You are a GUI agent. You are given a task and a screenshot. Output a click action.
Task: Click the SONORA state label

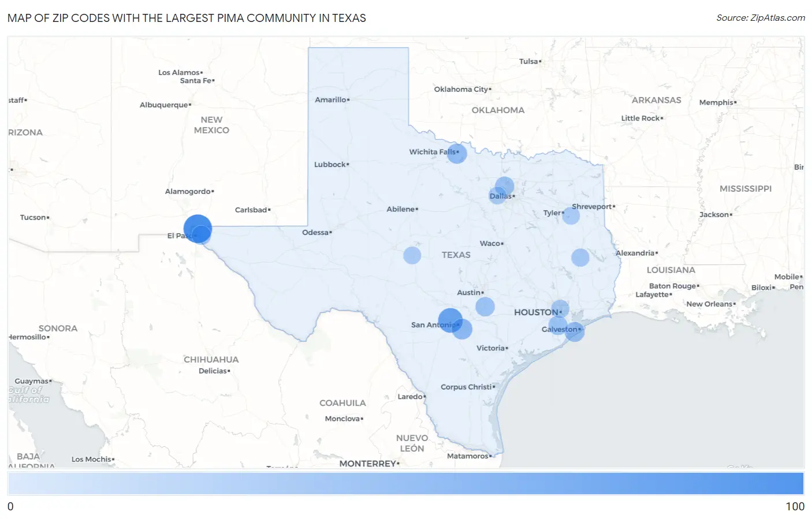point(58,328)
